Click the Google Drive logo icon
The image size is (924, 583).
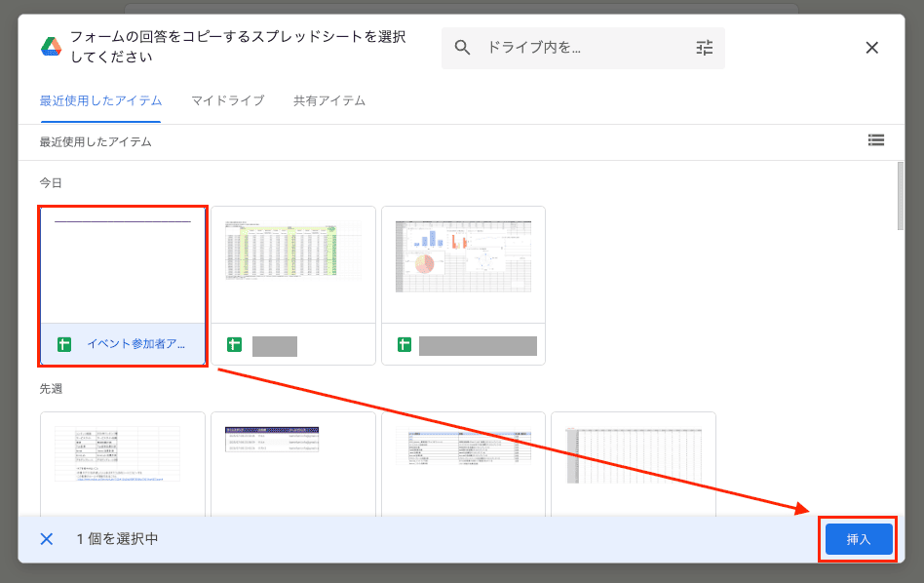click(51, 47)
